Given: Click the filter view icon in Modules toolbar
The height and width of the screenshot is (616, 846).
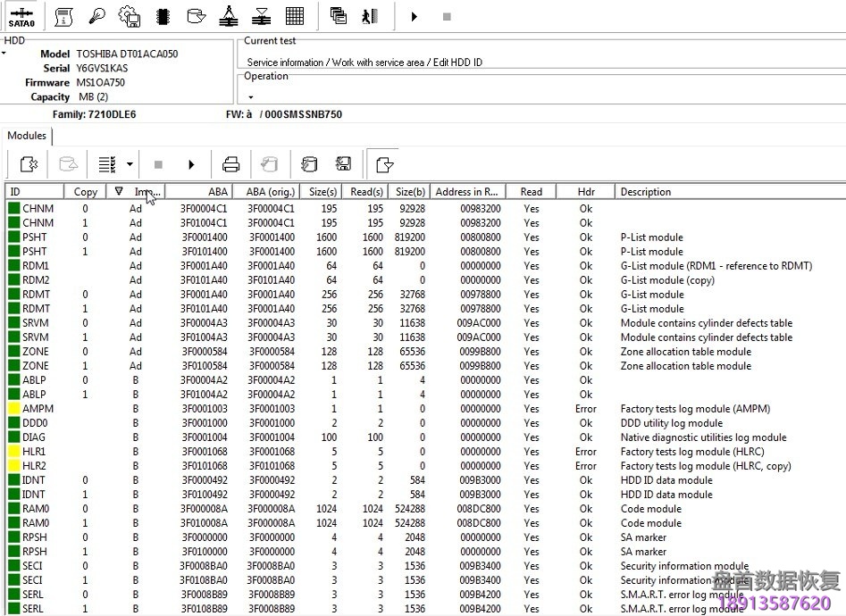Looking at the screenshot, I should click(384, 164).
